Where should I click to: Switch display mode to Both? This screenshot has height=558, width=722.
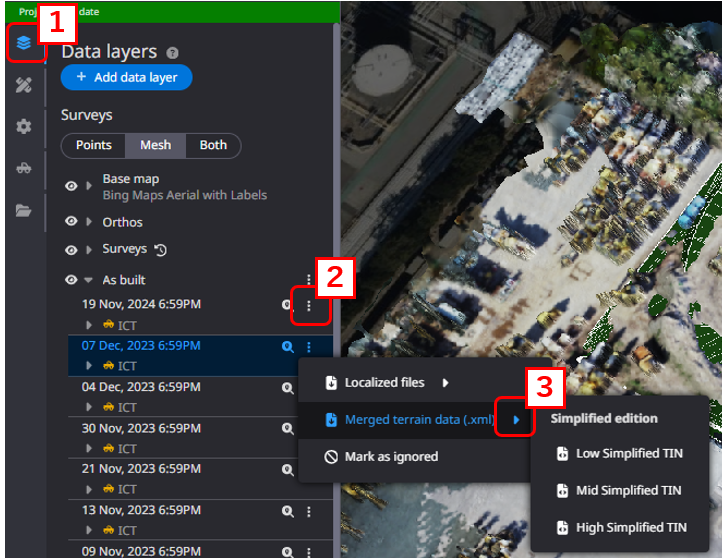(x=213, y=145)
